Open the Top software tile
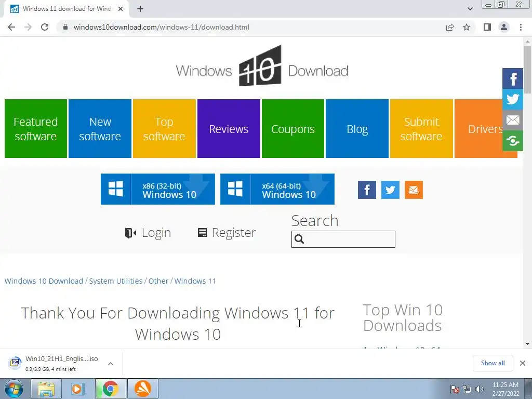532x399 pixels. tap(164, 129)
